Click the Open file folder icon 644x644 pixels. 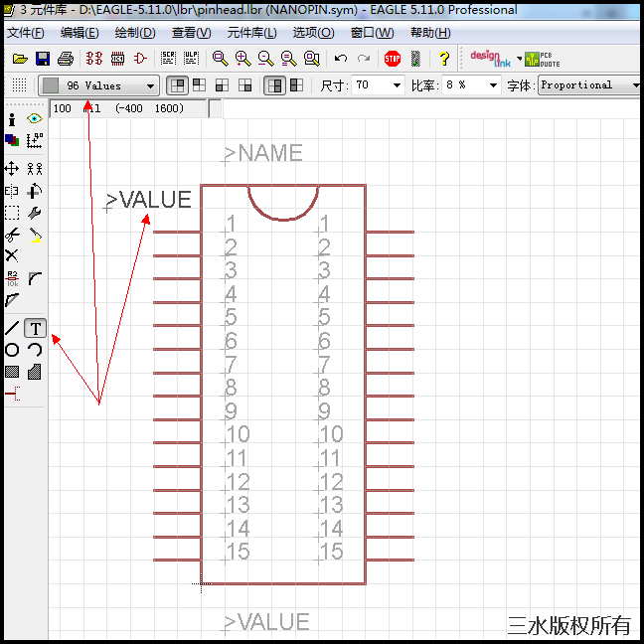20,59
